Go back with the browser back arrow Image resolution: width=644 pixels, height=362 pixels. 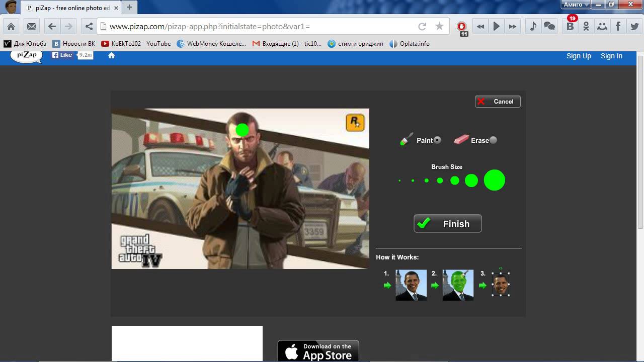pos(52,27)
